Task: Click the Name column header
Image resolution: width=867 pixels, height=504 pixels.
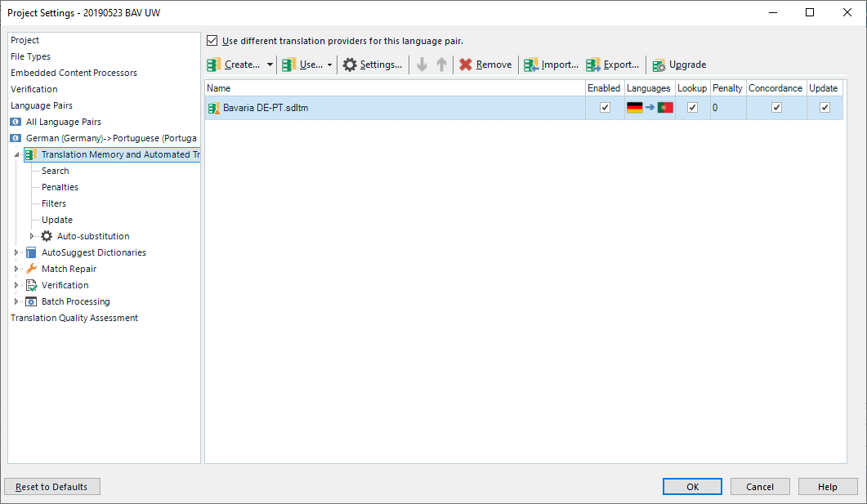Action: coord(395,88)
